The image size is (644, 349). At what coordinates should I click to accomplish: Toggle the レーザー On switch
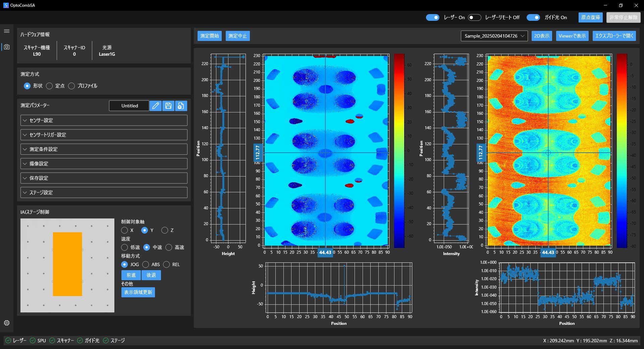click(x=432, y=17)
